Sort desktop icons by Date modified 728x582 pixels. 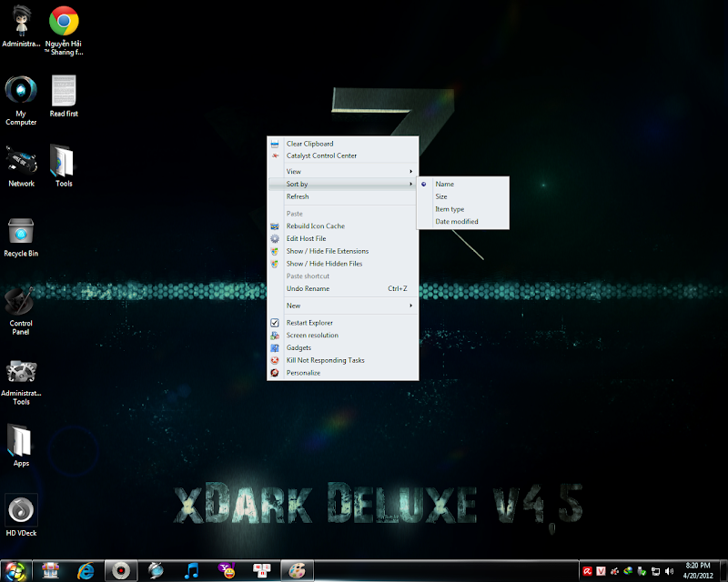pos(463,222)
